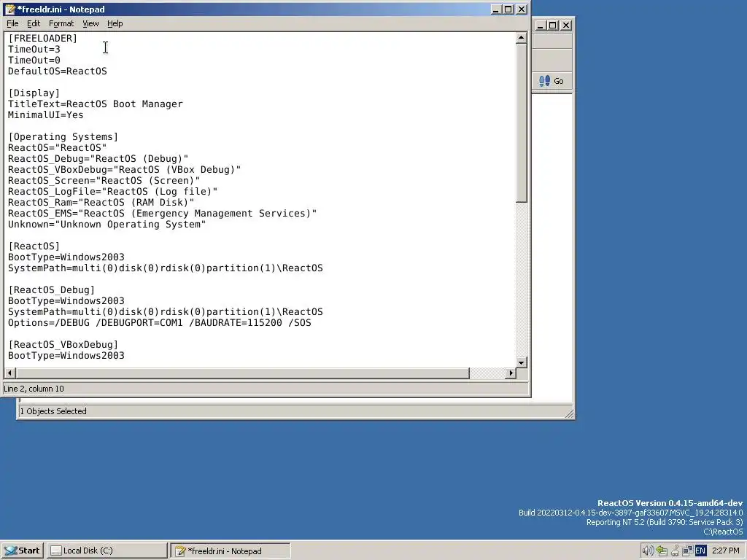Click the ReactOS_Screen="ReactOS (Screen)" line
The height and width of the screenshot is (560, 747).
click(104, 181)
